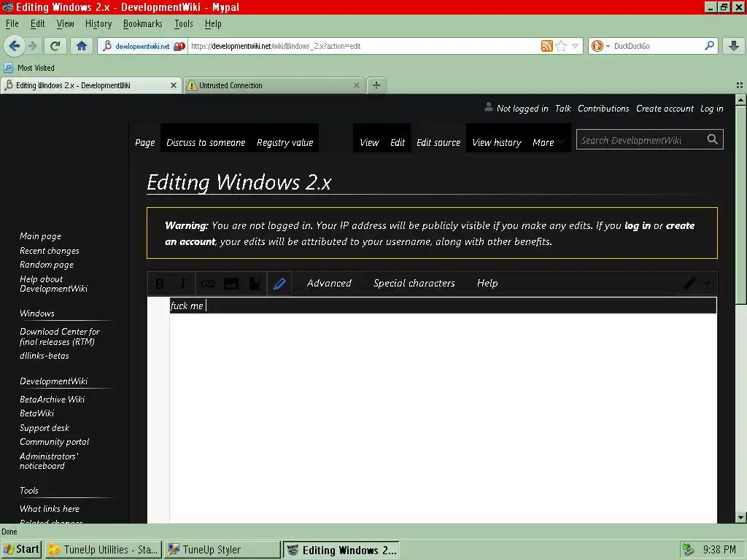Click the Log in link at top
Screen dimensions: 747x560
711,109
